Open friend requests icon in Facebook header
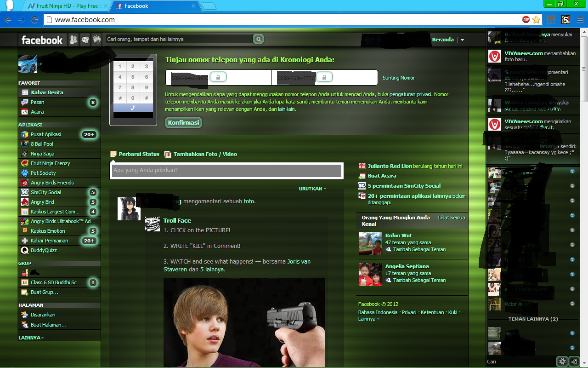 73,40
